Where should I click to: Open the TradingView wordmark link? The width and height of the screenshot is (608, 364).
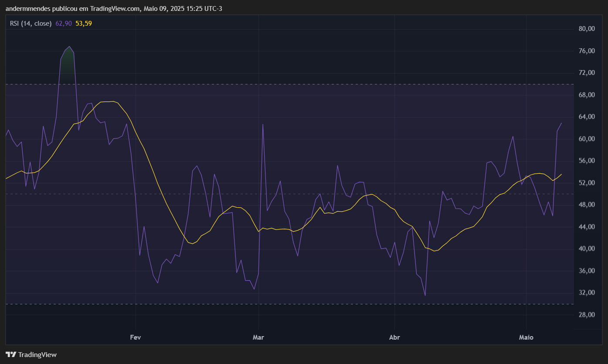click(37, 355)
